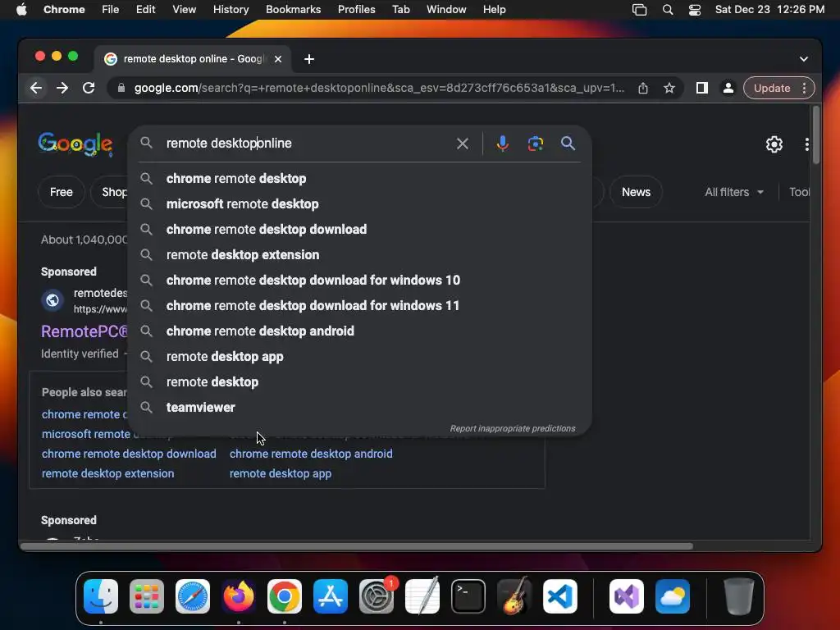Image resolution: width=840 pixels, height=630 pixels.
Task: Open the Profiles menu
Action: 356,10
